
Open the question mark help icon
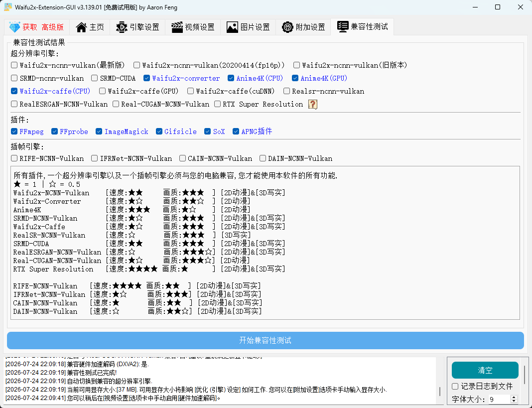click(x=313, y=104)
